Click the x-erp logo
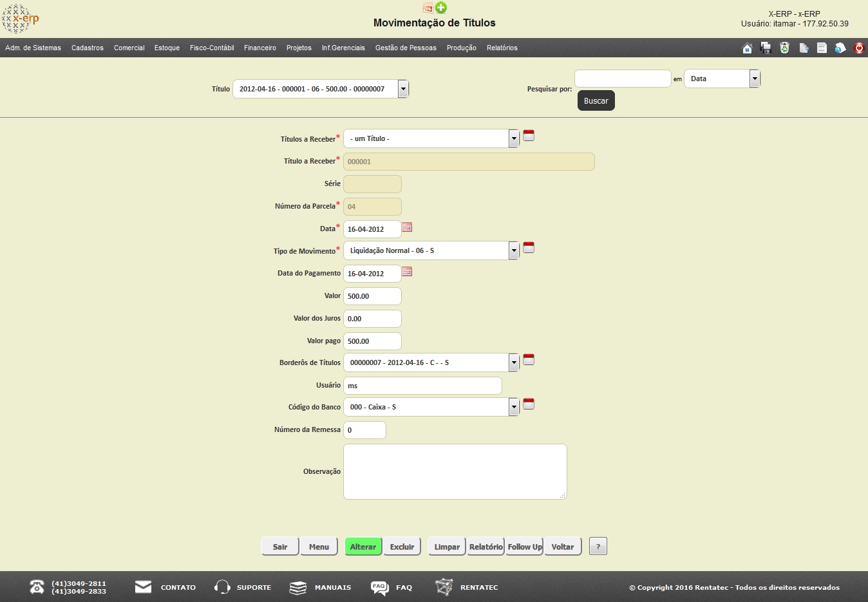This screenshot has height=602, width=868. (21, 19)
